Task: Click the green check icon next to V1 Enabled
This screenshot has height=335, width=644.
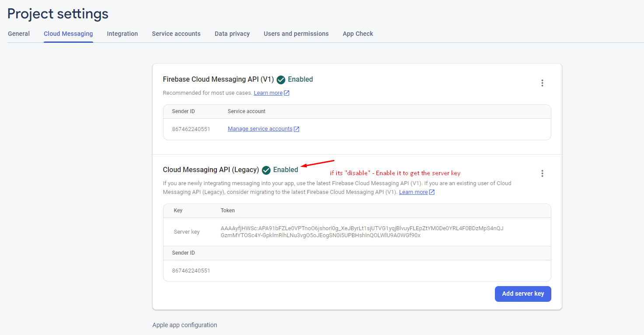Action: (281, 79)
